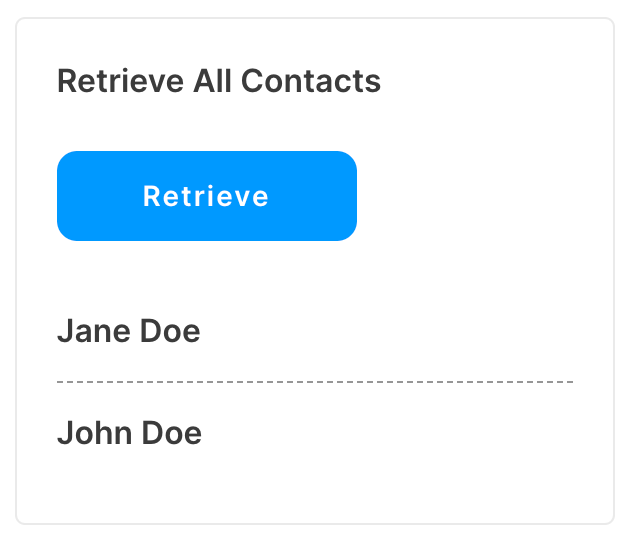Viewport: 630px width, 544px height.
Task: Click the blue Retrieve button
Action: coord(207,196)
